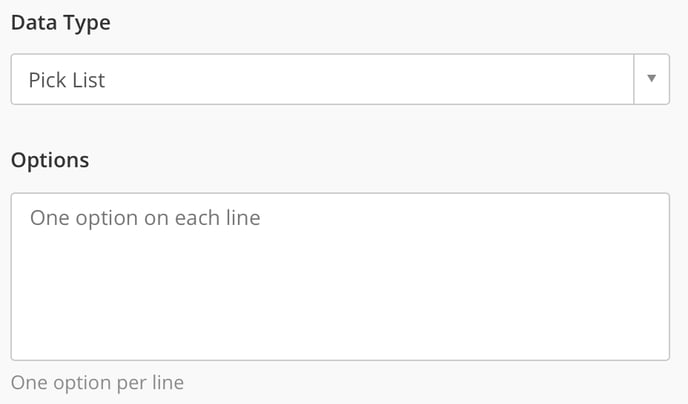Activate the multi-line Options input
Viewport: 688px width, 404px height.
pos(340,276)
